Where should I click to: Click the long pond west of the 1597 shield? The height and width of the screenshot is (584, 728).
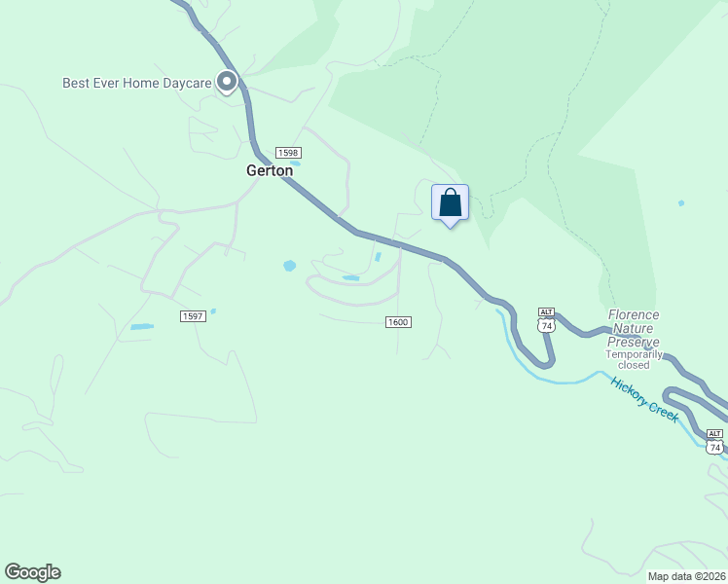[x=142, y=327]
